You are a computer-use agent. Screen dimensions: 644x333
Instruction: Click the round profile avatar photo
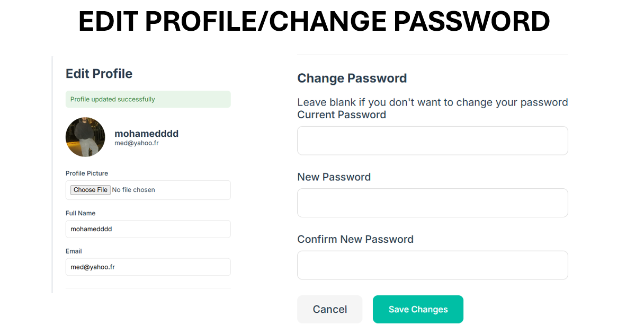tap(85, 137)
